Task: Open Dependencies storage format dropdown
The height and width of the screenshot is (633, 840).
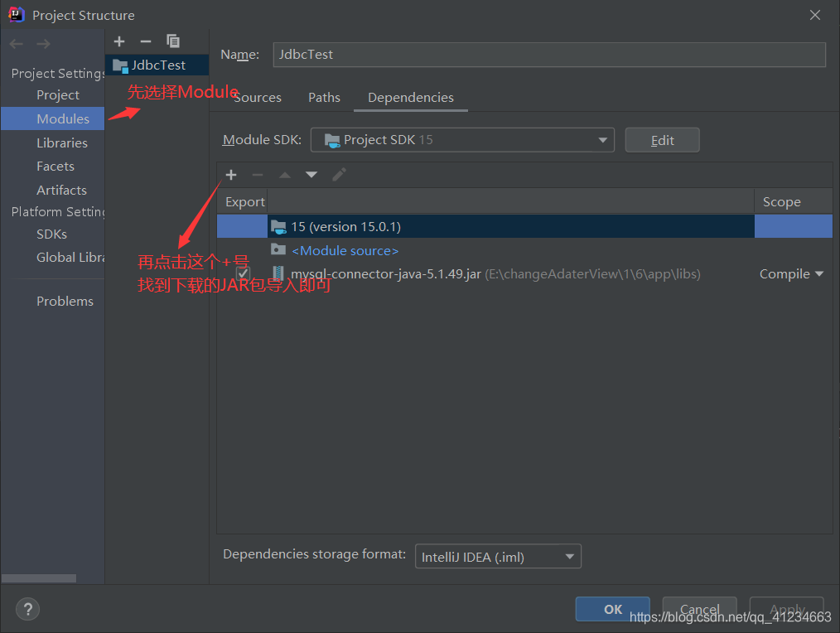Action: (x=498, y=557)
